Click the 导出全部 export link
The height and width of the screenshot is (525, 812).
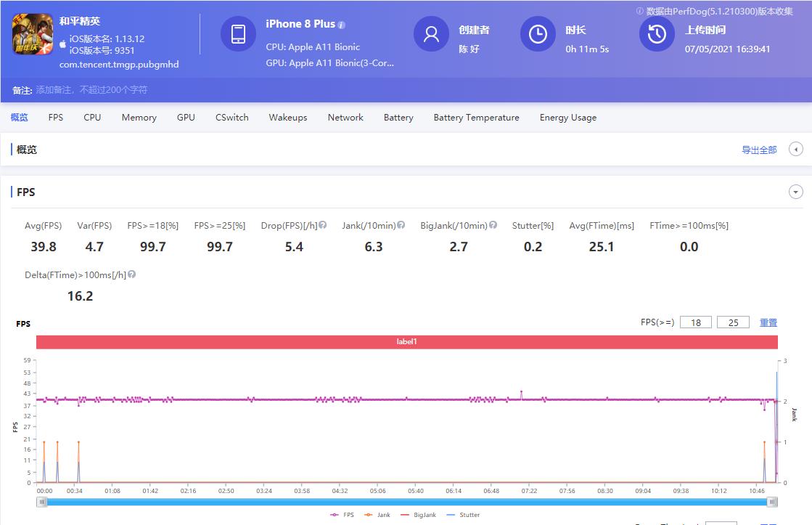[x=759, y=150]
